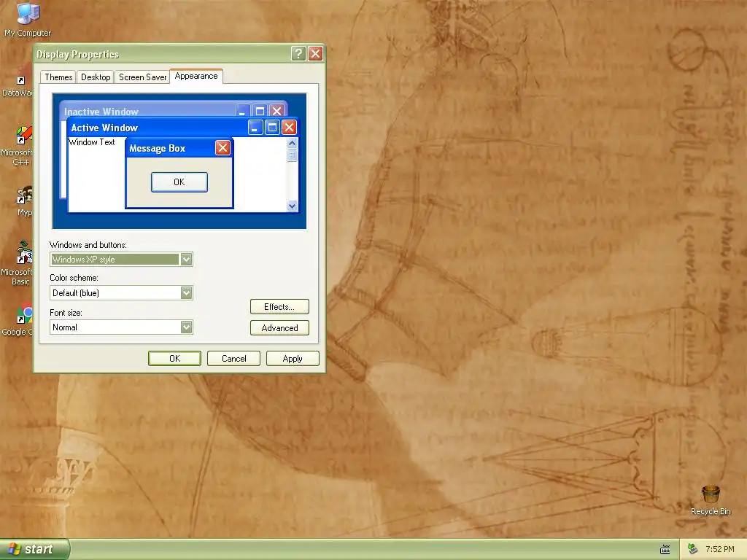Select the Microsoft Basic desktop shortcut
747x560 pixels.
coord(18,263)
